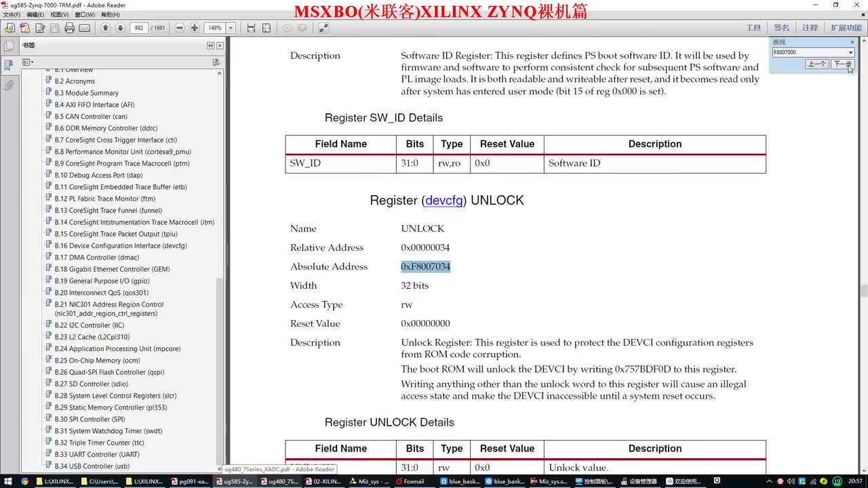This screenshot has height=488, width=868.
Task: Click the Windows Start button in taskbar
Action: pyautogui.click(x=7, y=481)
